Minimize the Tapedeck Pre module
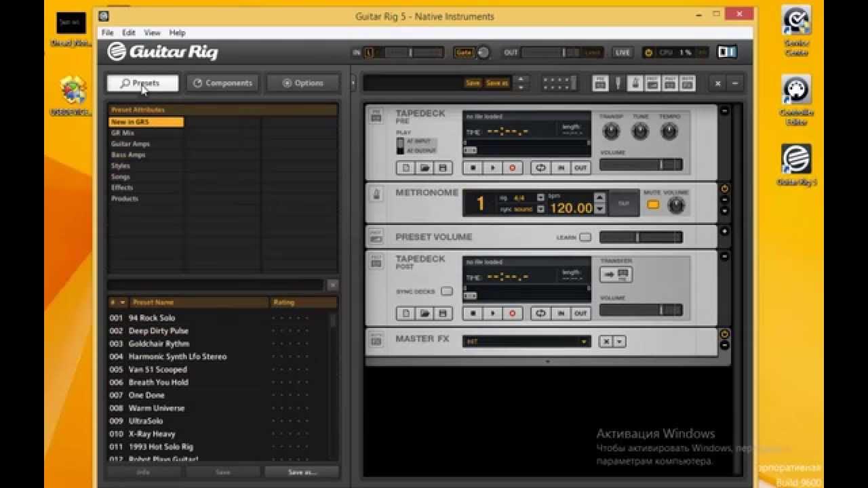This screenshot has width=868, height=488. [724, 110]
